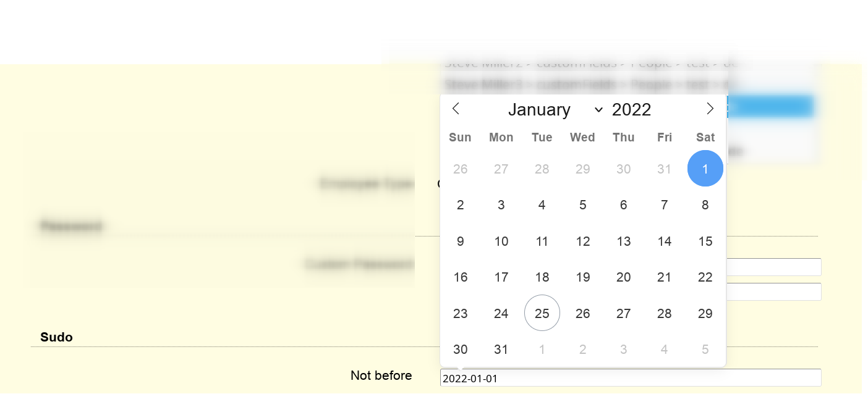
Task: Click greyed December 26 date
Action: [x=460, y=169]
